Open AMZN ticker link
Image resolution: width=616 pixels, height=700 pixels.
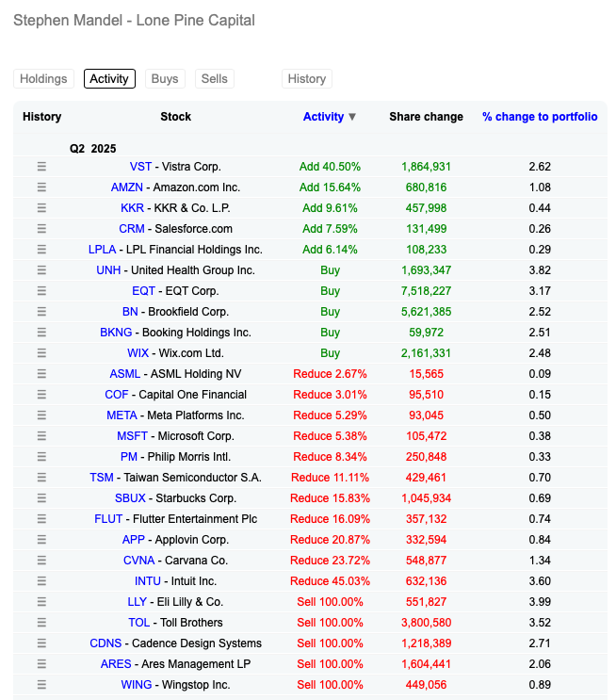click(127, 187)
